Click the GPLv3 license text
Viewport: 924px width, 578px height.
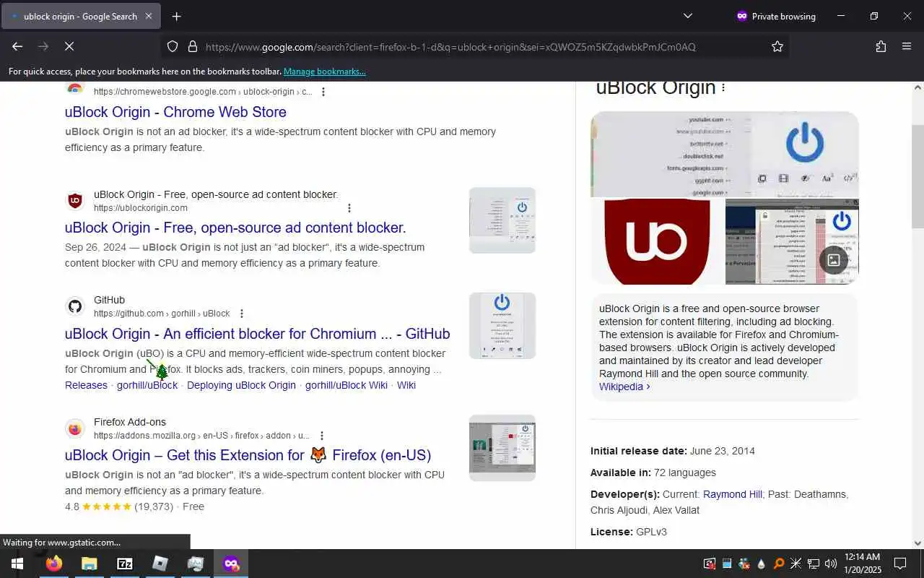pos(651,532)
